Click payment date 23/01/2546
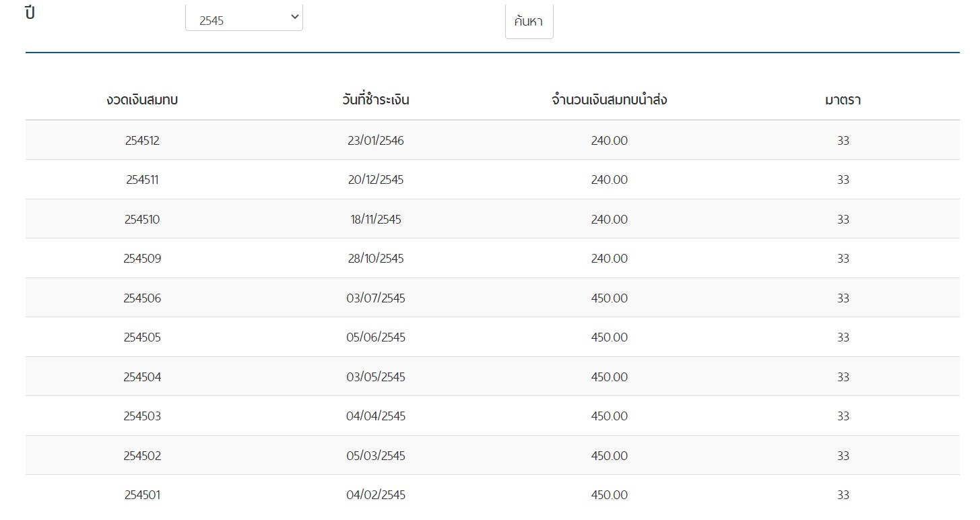 click(x=376, y=141)
